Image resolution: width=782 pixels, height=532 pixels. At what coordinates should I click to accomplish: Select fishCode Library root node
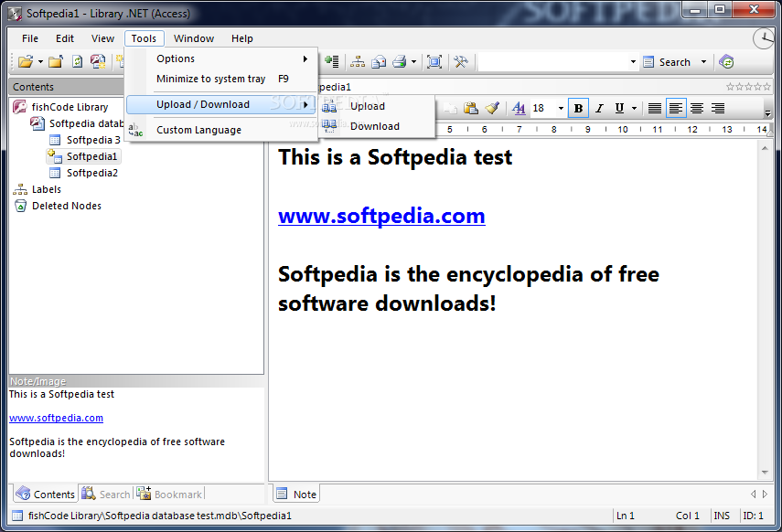(70, 107)
